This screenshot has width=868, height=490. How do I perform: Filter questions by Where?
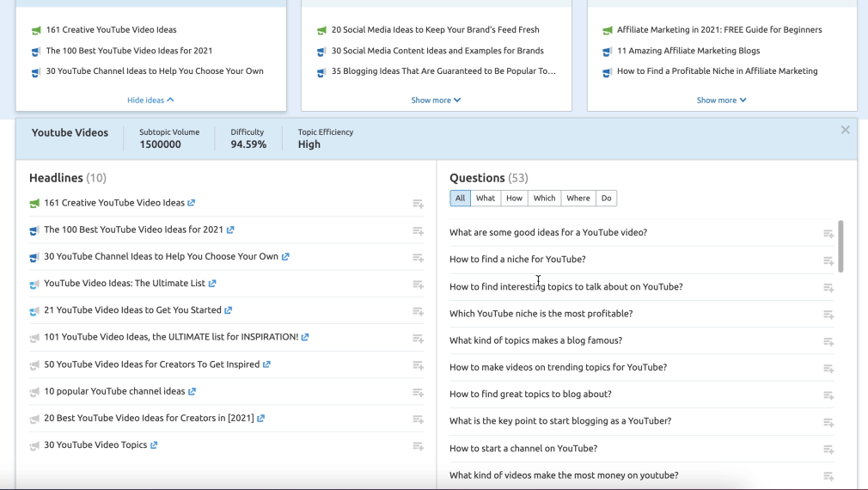click(x=578, y=199)
